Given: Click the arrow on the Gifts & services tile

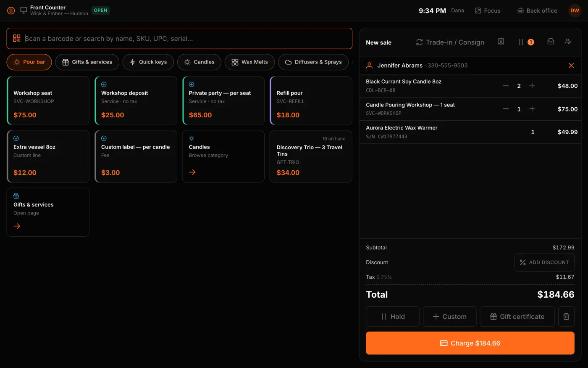Looking at the screenshot, I should (17, 226).
